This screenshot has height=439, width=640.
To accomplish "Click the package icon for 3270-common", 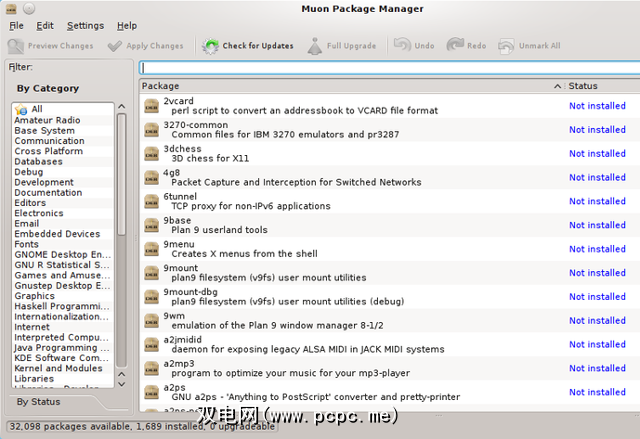I will [151, 130].
